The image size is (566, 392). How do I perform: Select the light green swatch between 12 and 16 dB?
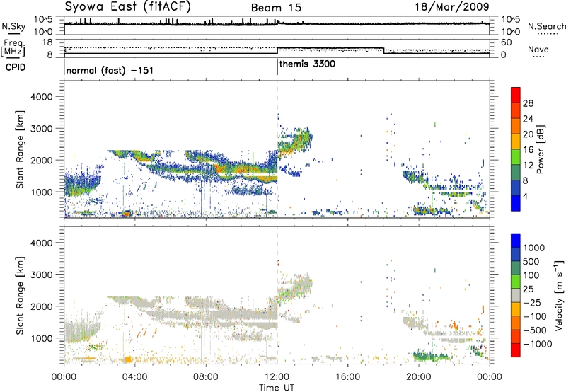coord(516,157)
